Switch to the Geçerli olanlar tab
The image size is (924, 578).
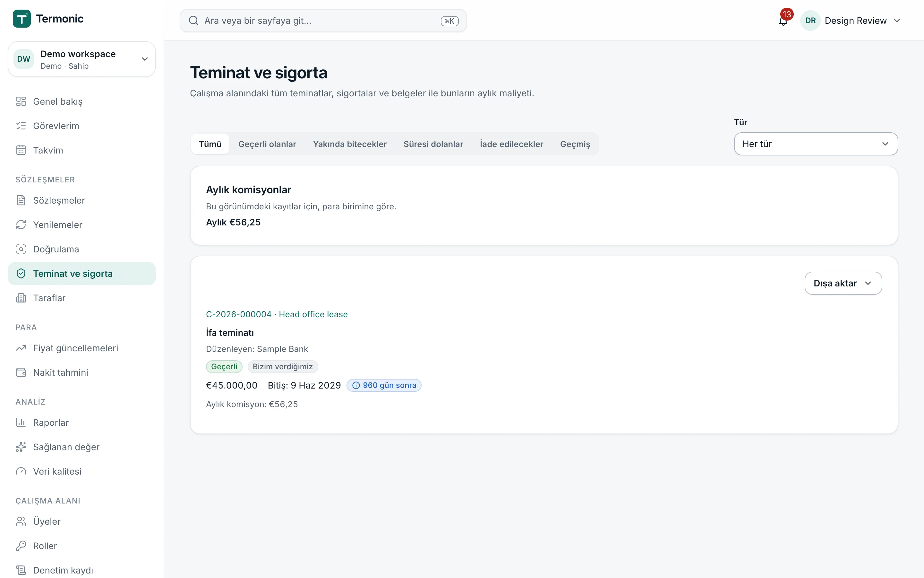(267, 144)
